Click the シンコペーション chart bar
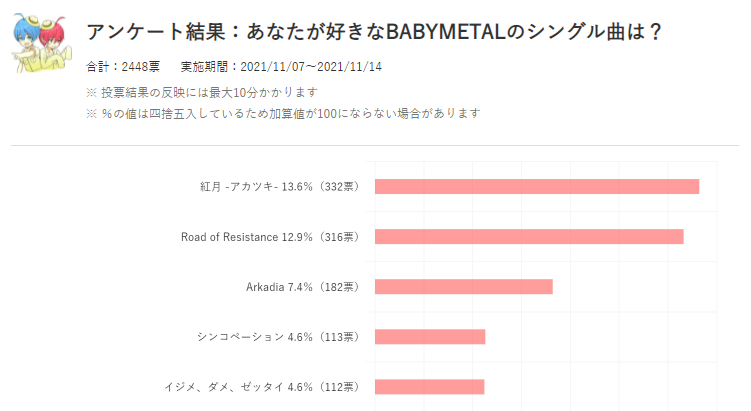The image size is (751, 411). 429,337
